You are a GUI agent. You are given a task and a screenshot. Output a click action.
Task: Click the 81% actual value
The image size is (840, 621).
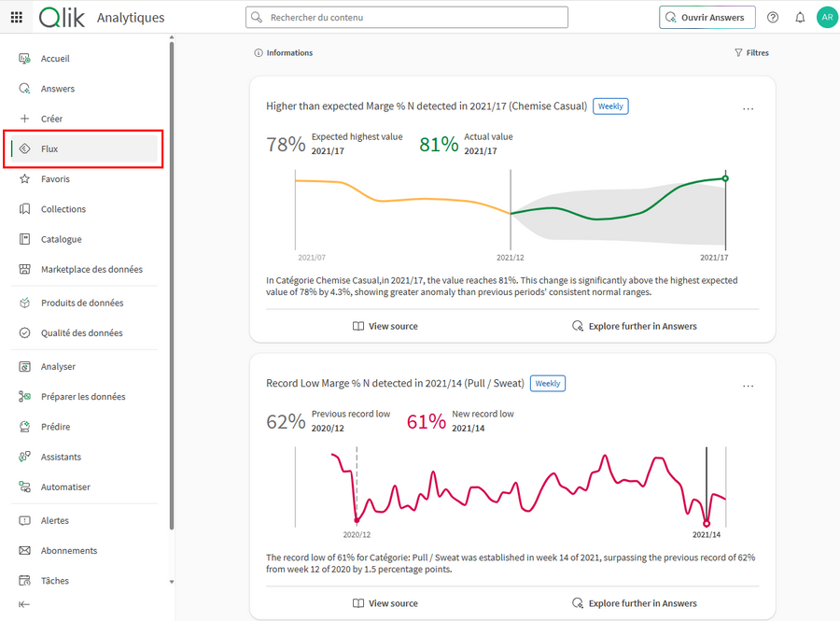click(x=439, y=144)
